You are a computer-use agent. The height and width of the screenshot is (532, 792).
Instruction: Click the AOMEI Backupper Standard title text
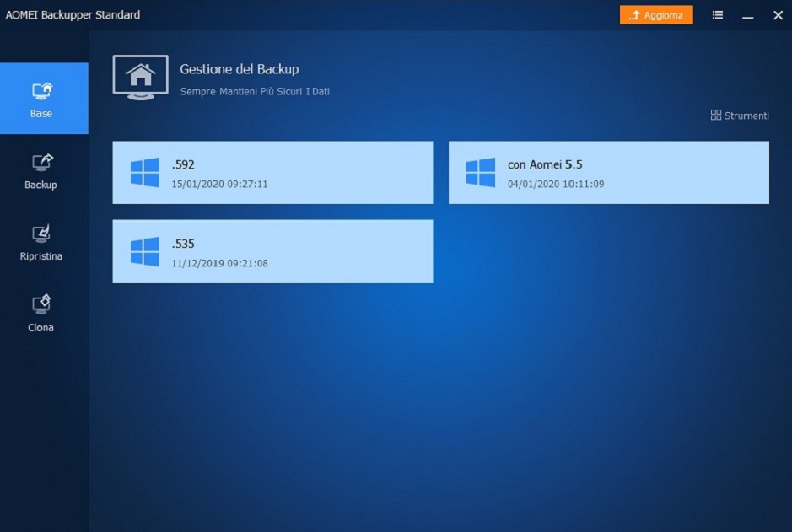[73, 14]
